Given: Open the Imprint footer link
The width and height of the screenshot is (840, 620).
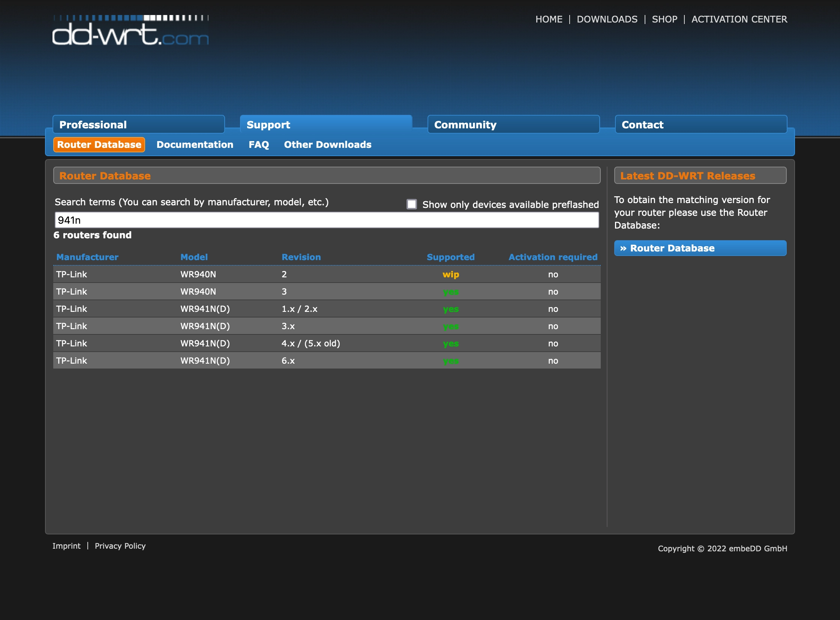Looking at the screenshot, I should click(66, 546).
